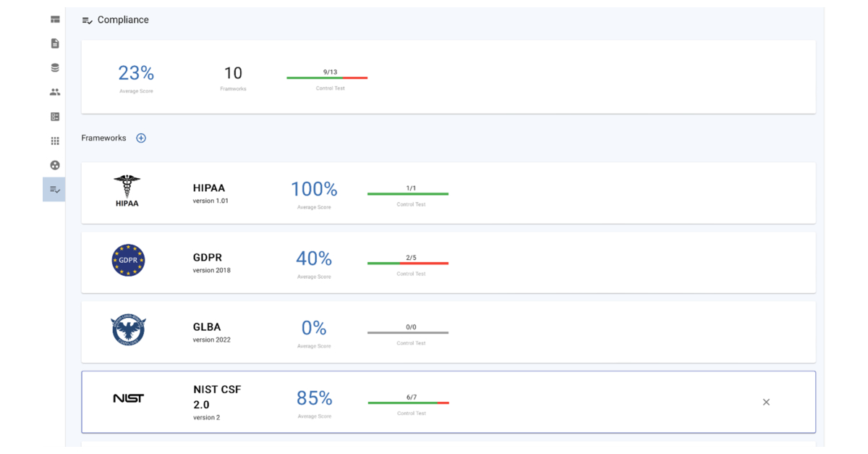Open the GLBA version 2022 framework
The width and height of the screenshot is (868, 454).
[x=448, y=332]
